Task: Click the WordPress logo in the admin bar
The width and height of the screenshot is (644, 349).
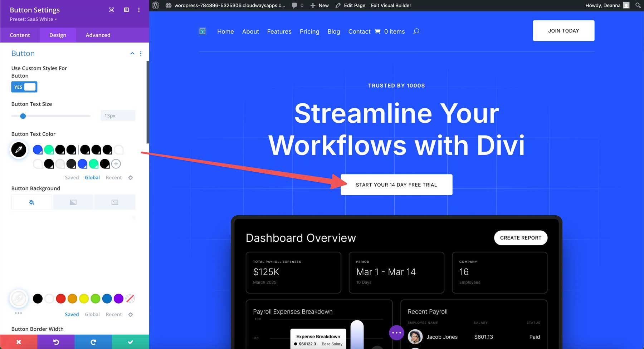Action: 155,5
